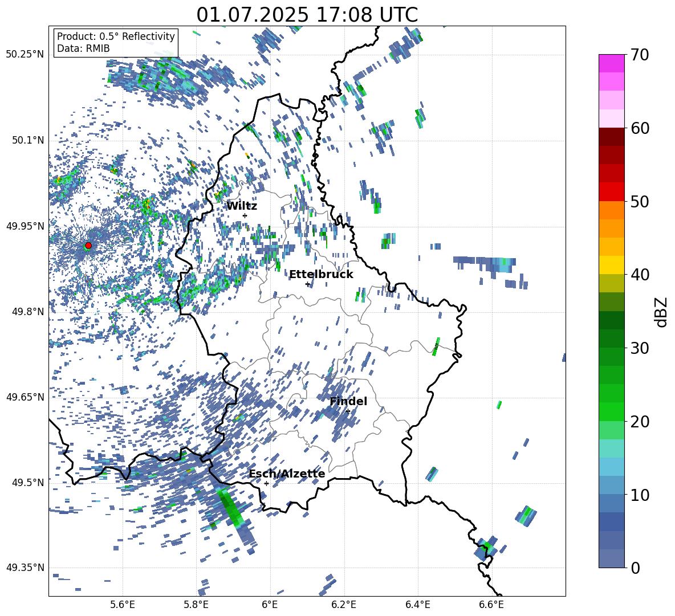Click the timestamp title 01.07.2025 17:08 UTC
Image resolution: width=675 pixels, height=616 pixels.
tap(307, 15)
